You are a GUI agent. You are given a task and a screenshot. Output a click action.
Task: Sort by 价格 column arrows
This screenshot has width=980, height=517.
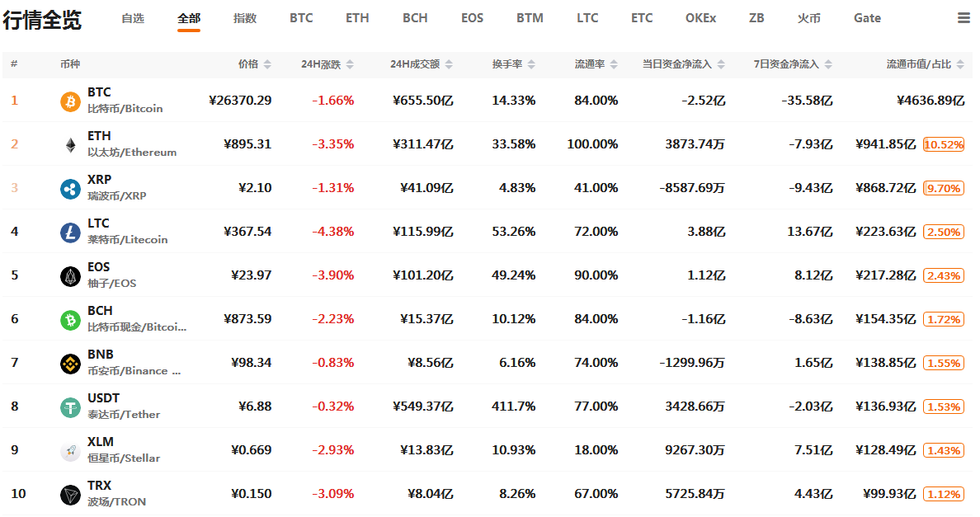pos(267,64)
